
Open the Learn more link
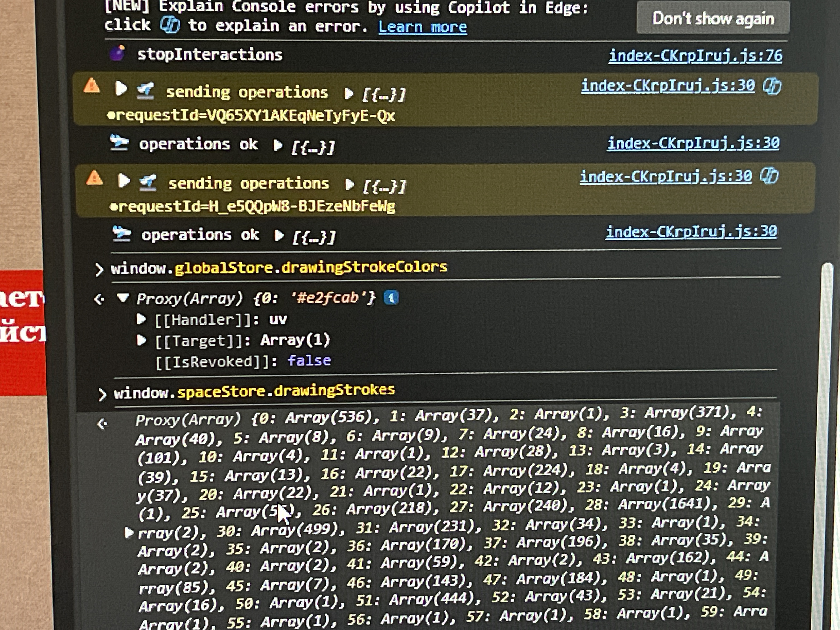(x=422, y=27)
